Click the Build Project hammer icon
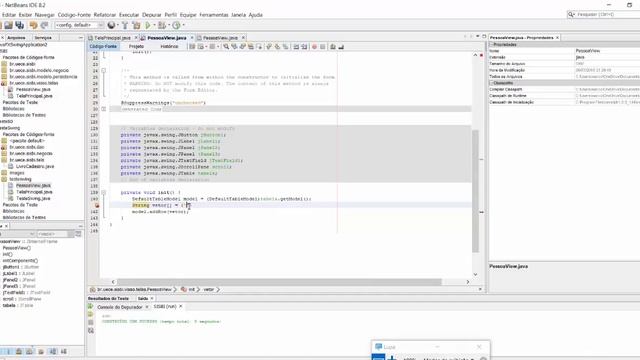The image size is (640, 360). click(x=125, y=25)
